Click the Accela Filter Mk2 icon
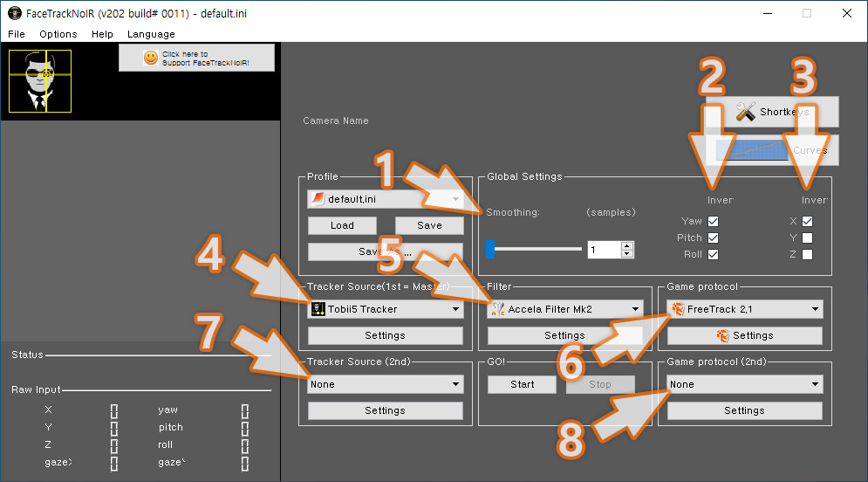 [x=497, y=309]
